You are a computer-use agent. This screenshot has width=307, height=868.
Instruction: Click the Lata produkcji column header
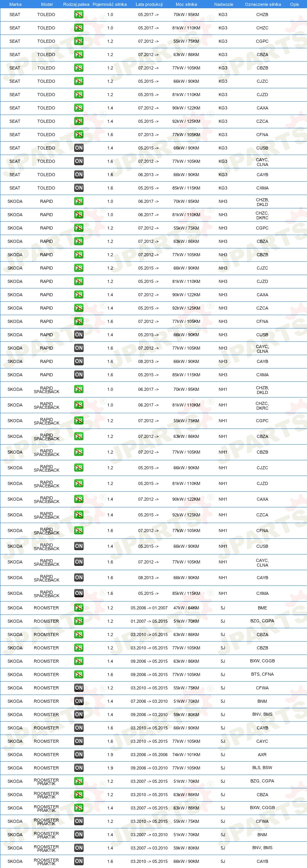tap(149, 4)
